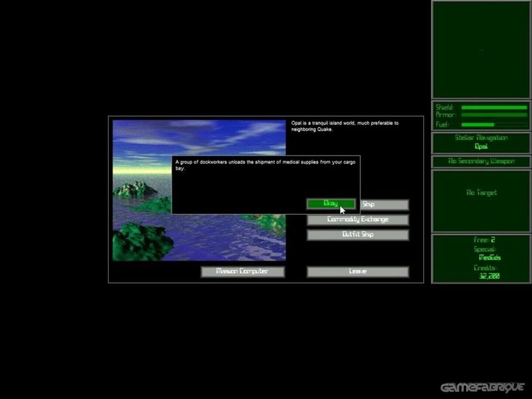Click the partially hidden Shipyard button
This screenshot has width=532, height=399.
[384, 204]
